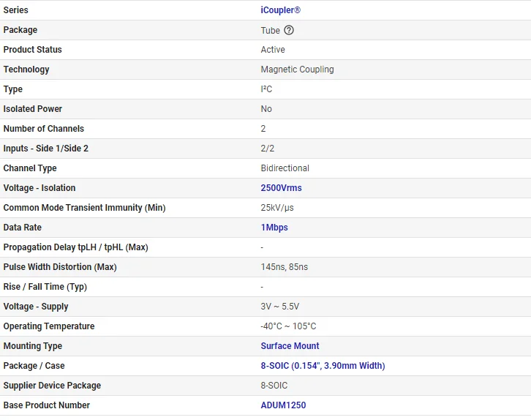Click the Number of Channels label
This screenshot has width=531, height=420.
(44, 129)
